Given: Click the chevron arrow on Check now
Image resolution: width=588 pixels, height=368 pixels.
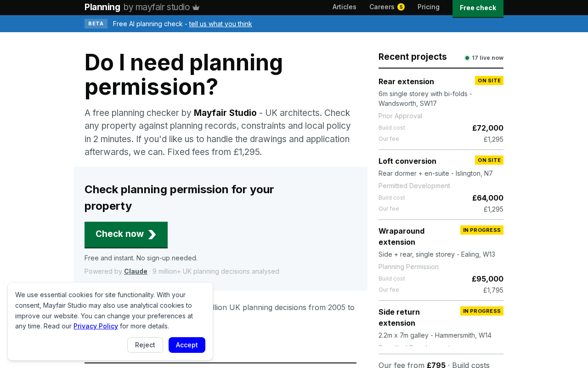Looking at the screenshot, I should (x=152, y=235).
